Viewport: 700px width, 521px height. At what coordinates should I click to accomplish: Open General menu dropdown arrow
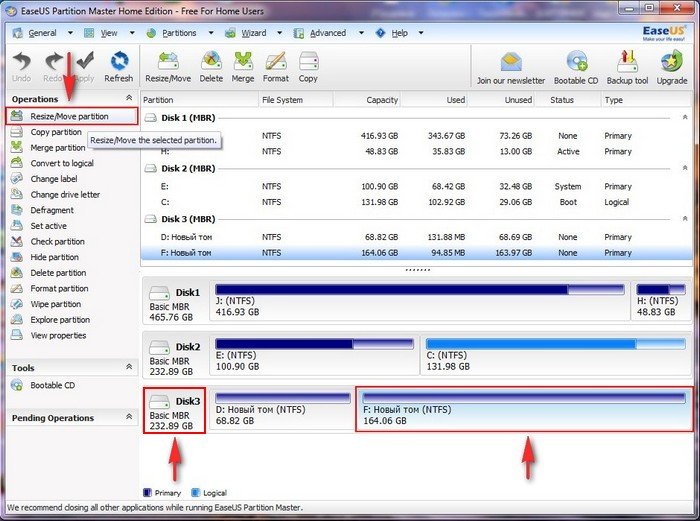70,33
